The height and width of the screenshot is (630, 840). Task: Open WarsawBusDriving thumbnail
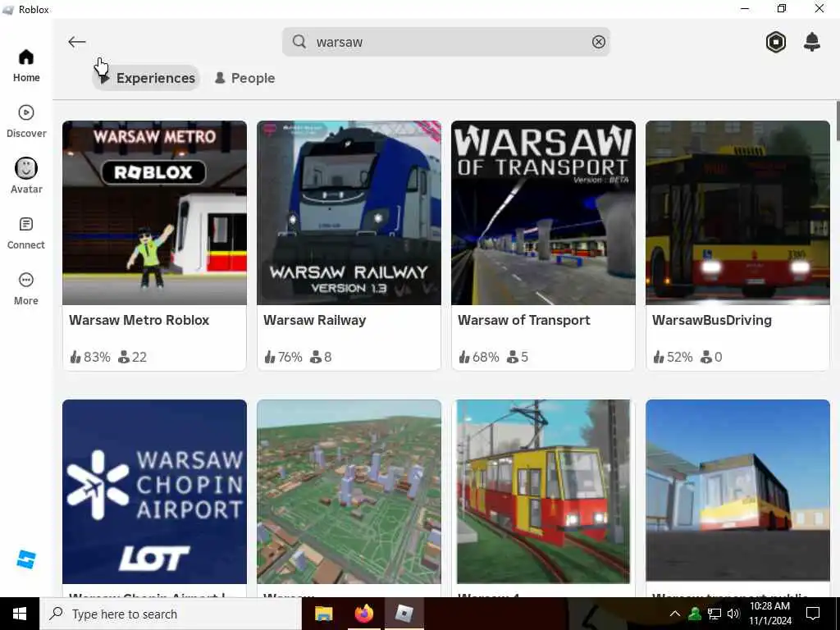pyautogui.click(x=737, y=212)
